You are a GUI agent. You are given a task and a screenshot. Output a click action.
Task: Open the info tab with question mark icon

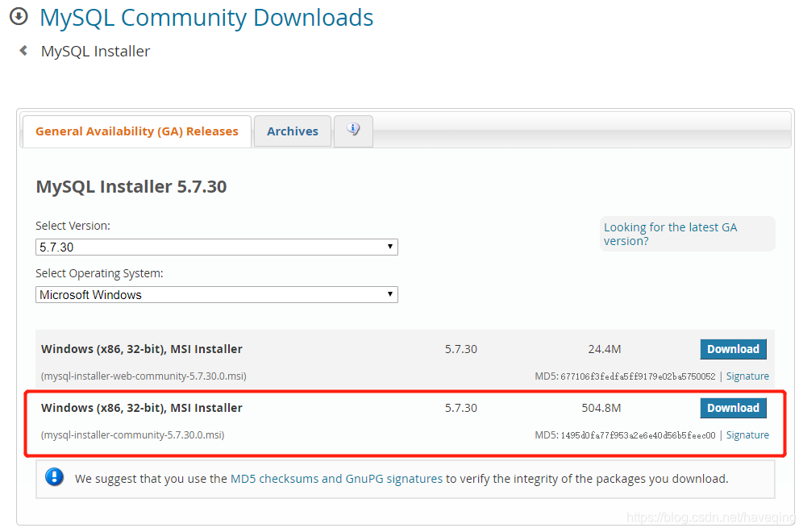(353, 131)
